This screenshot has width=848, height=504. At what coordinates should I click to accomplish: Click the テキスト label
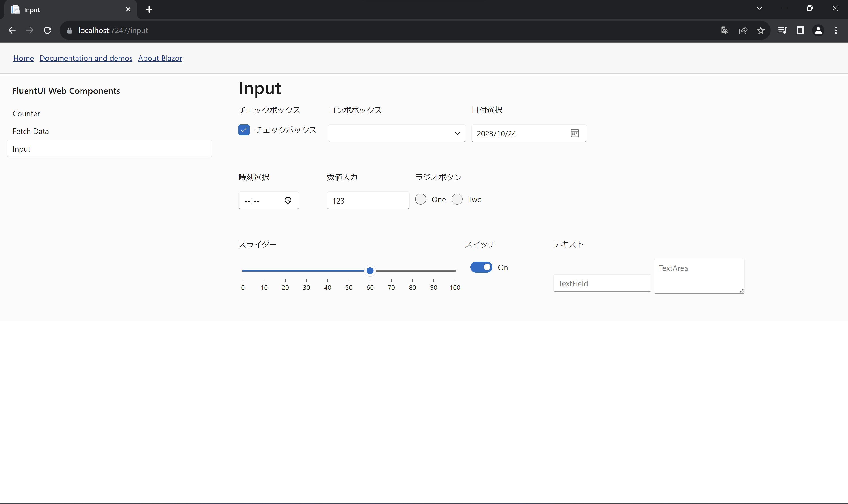click(x=568, y=244)
